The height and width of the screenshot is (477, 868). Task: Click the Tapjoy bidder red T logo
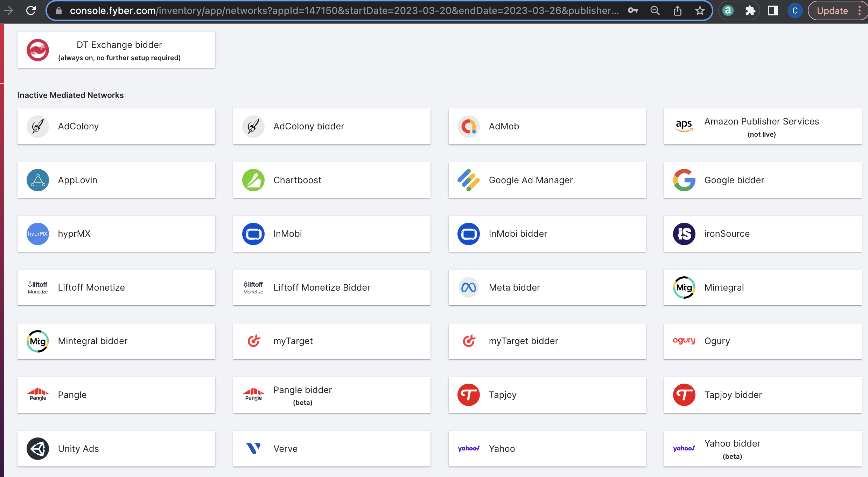click(x=684, y=395)
